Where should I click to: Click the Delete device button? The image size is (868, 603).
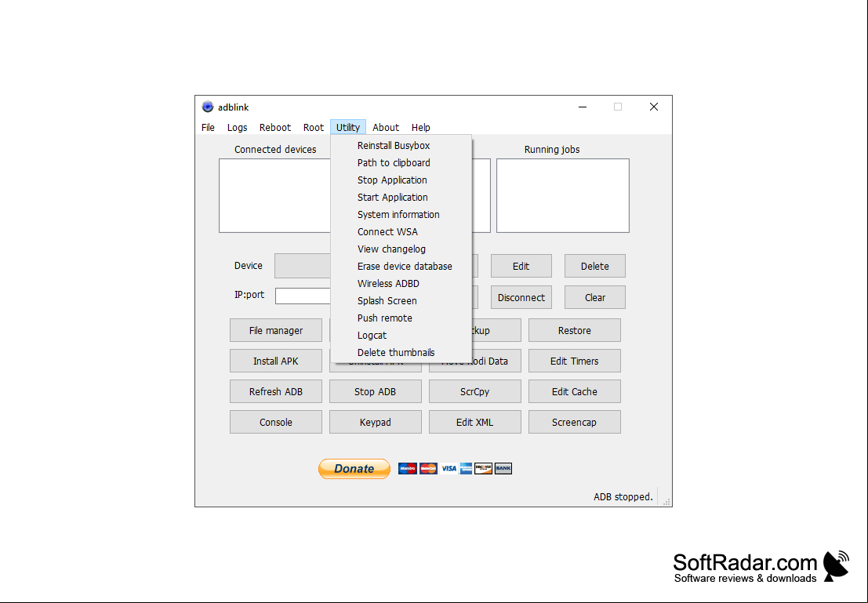595,267
